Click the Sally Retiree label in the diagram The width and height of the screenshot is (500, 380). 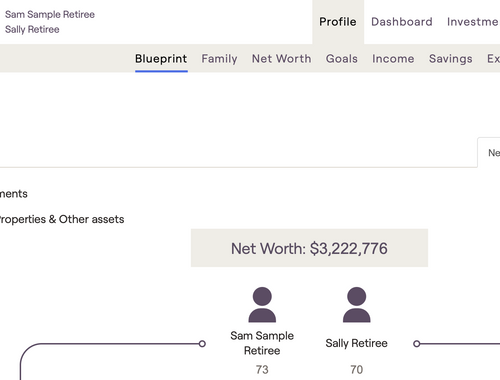[356, 343]
